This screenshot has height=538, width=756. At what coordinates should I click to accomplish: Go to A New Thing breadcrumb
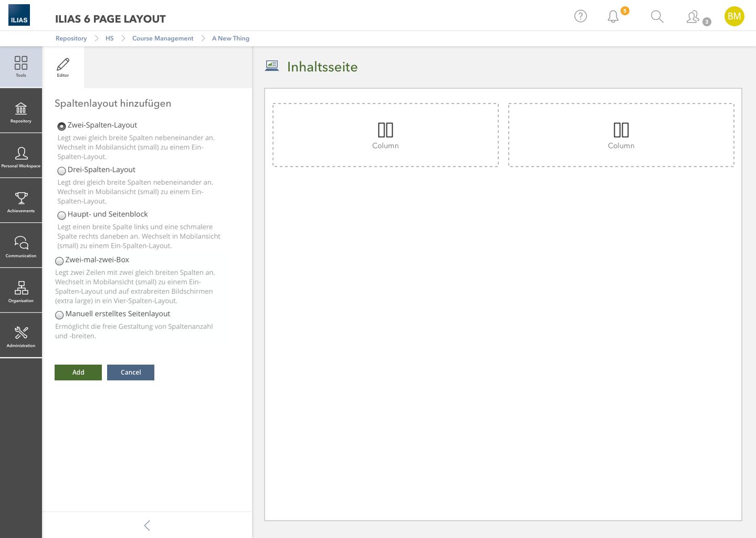(230, 38)
